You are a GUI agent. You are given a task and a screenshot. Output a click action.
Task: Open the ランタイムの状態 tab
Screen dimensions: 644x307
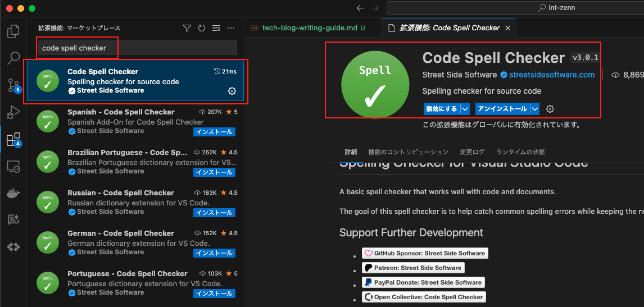(x=520, y=152)
